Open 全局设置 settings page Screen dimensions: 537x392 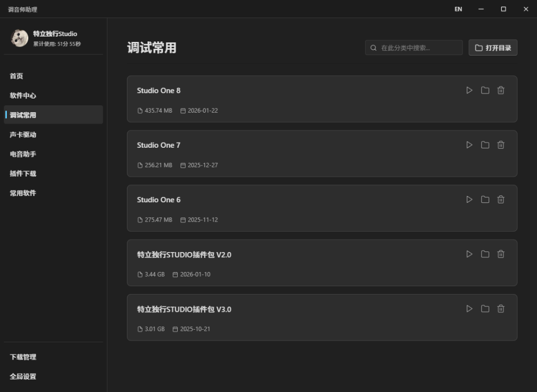click(23, 376)
